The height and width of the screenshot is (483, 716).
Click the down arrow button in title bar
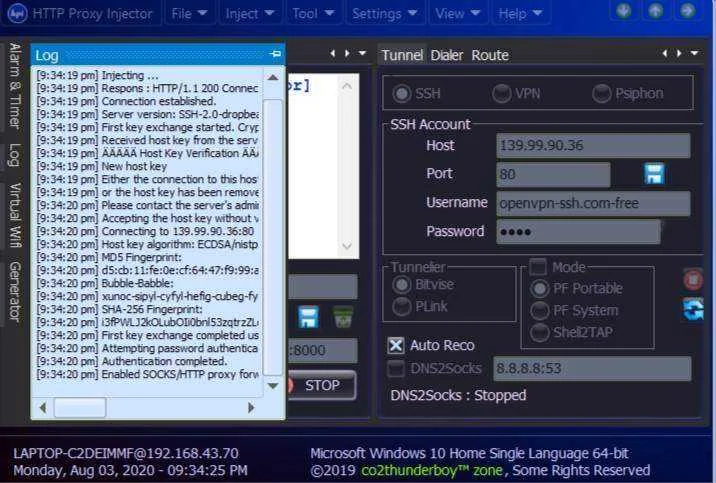tap(624, 10)
